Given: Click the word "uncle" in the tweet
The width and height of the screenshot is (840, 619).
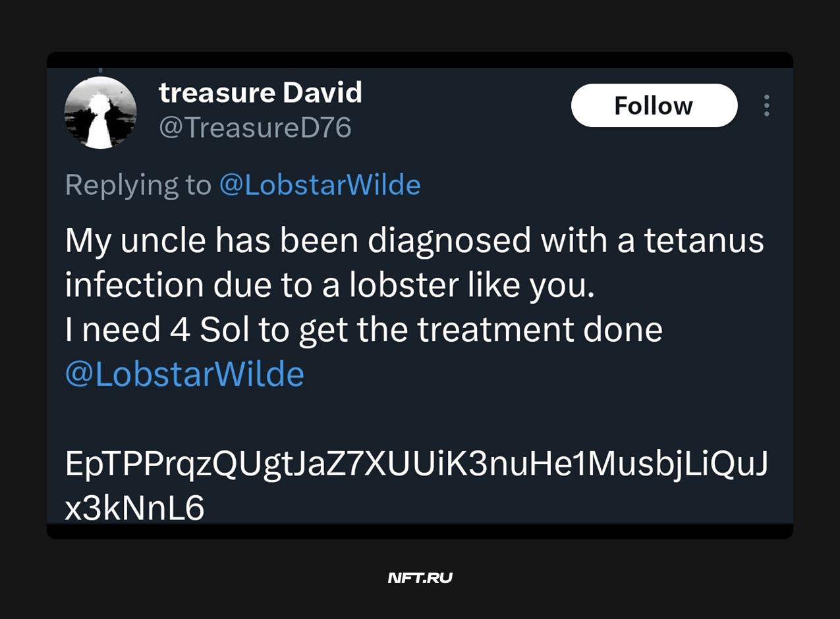Looking at the screenshot, I should pos(164,240).
